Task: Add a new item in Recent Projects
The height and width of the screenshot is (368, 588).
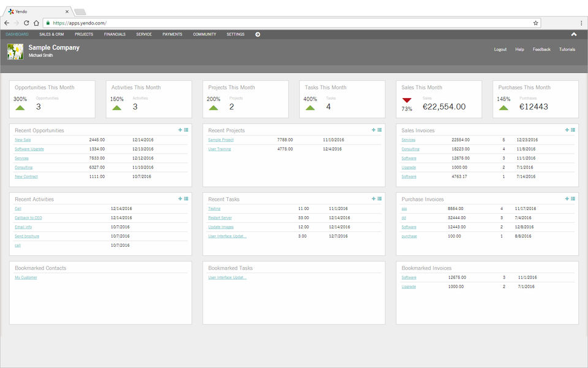Action: coord(374,130)
